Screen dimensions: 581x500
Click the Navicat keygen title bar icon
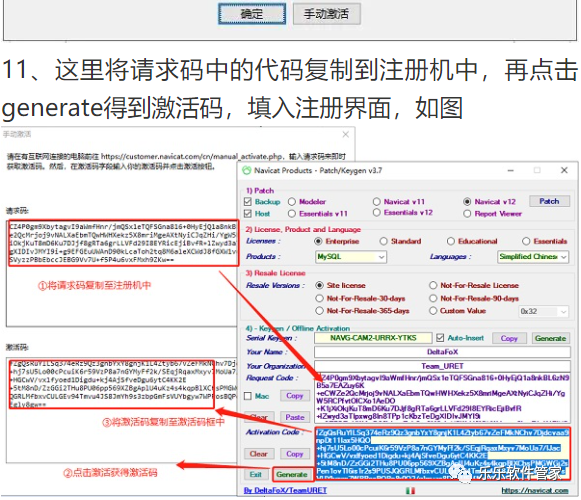click(246, 170)
